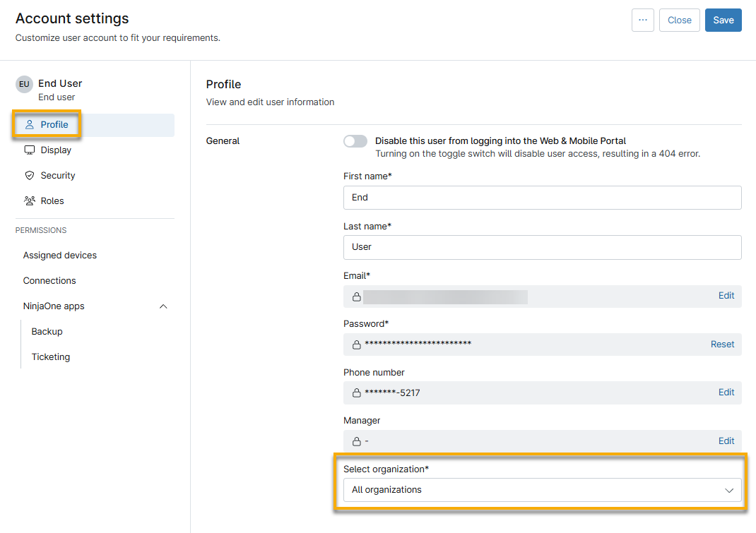
Task: Open the Roles tab
Action: click(95, 201)
